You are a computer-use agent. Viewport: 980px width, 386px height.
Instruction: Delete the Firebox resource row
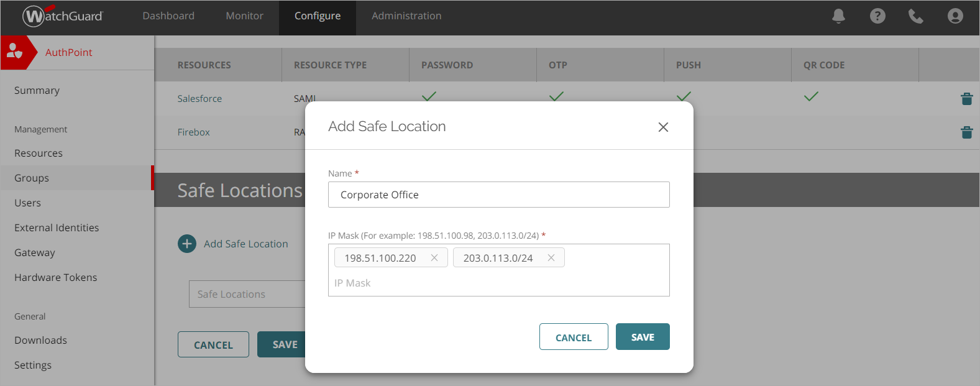click(966, 132)
